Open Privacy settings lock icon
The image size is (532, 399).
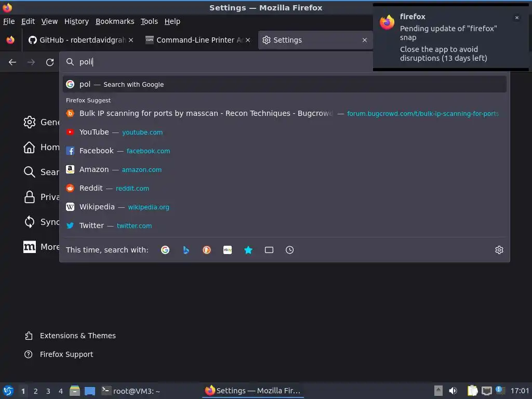(x=30, y=197)
